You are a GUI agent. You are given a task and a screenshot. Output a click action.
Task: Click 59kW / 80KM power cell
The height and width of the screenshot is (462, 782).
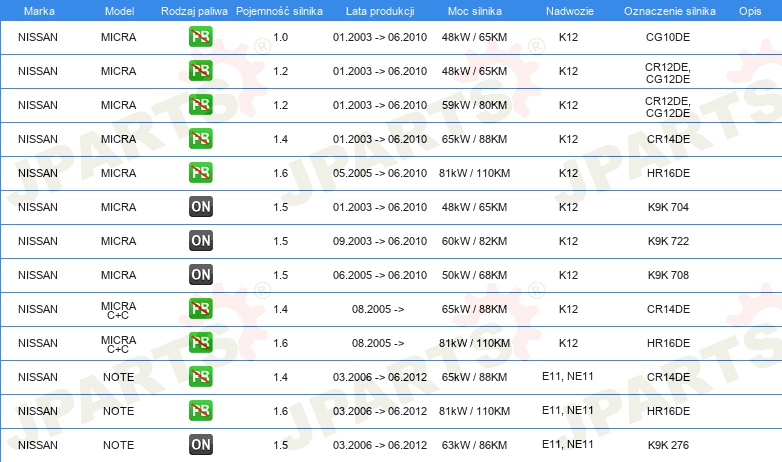474,105
